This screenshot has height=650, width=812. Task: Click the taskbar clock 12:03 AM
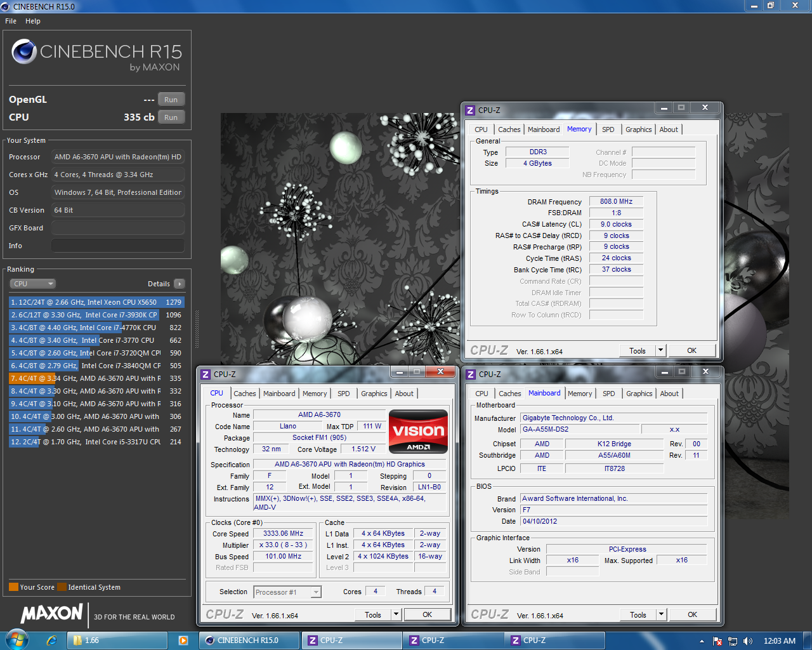pos(780,641)
